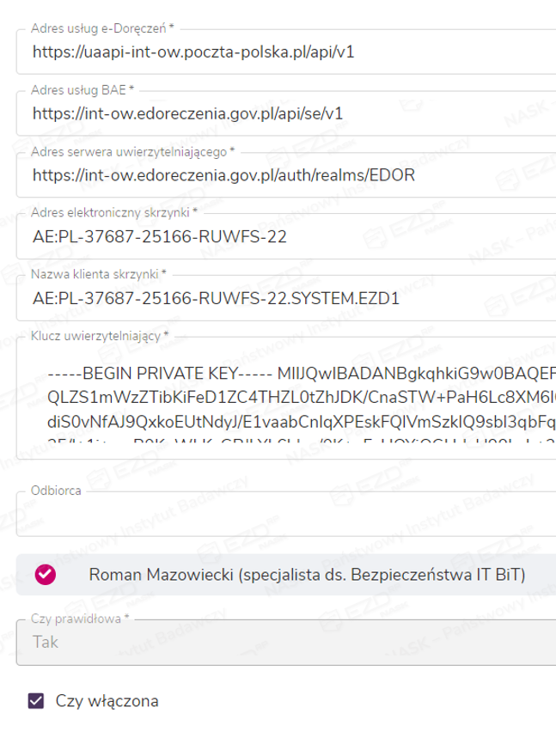
Task: Focus the Adres serwera uwierzytelniającego field
Action: [x=284, y=175]
